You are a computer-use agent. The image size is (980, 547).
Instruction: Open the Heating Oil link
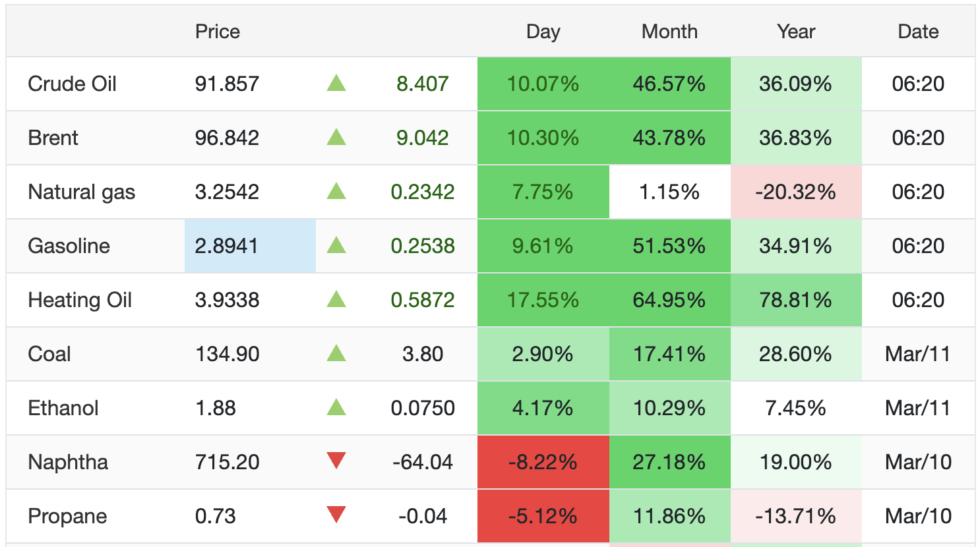tap(80, 300)
